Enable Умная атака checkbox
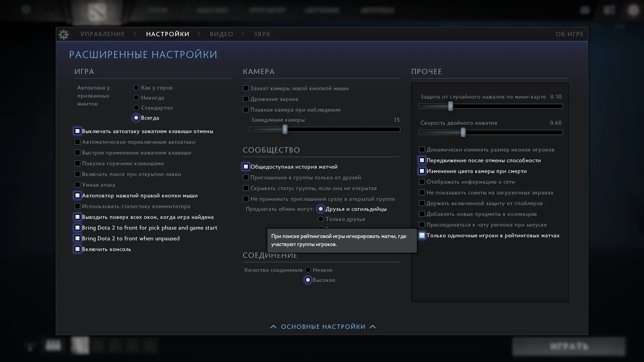The height and width of the screenshot is (362, 644). point(77,185)
